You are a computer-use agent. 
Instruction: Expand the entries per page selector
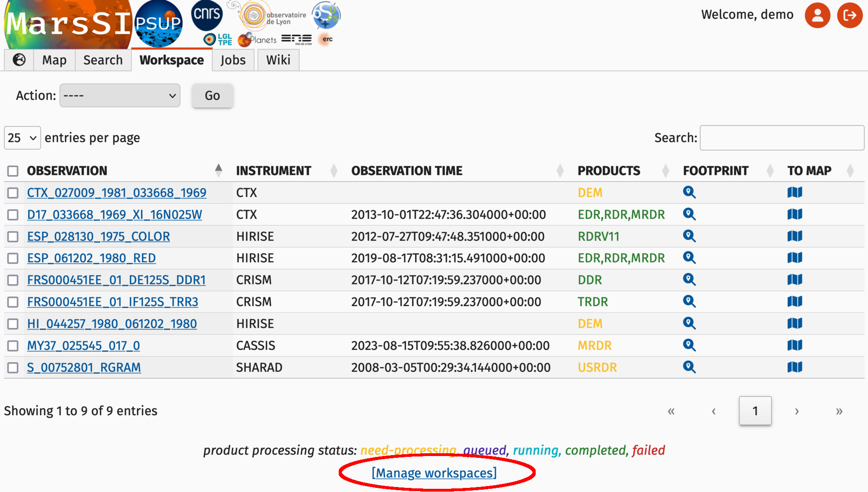pyautogui.click(x=22, y=138)
